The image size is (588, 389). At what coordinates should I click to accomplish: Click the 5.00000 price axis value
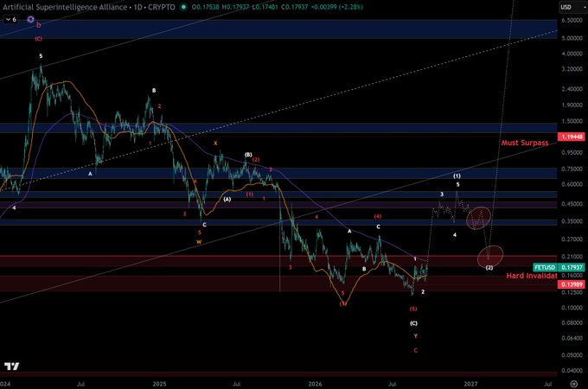click(572, 38)
